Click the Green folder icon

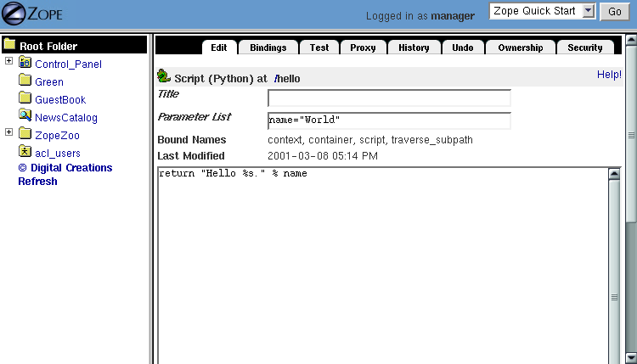[x=25, y=81]
